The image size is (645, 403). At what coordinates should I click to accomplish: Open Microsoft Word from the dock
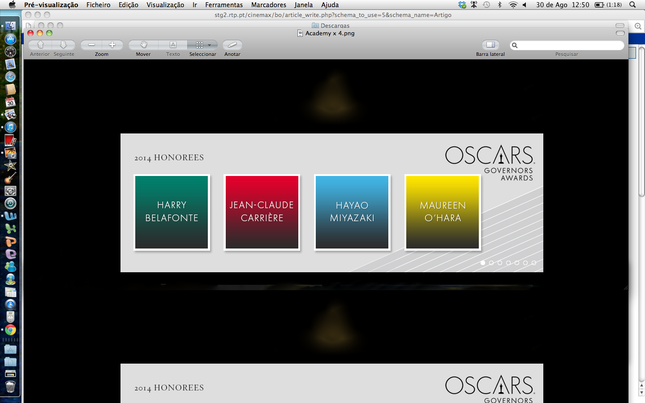10,216
